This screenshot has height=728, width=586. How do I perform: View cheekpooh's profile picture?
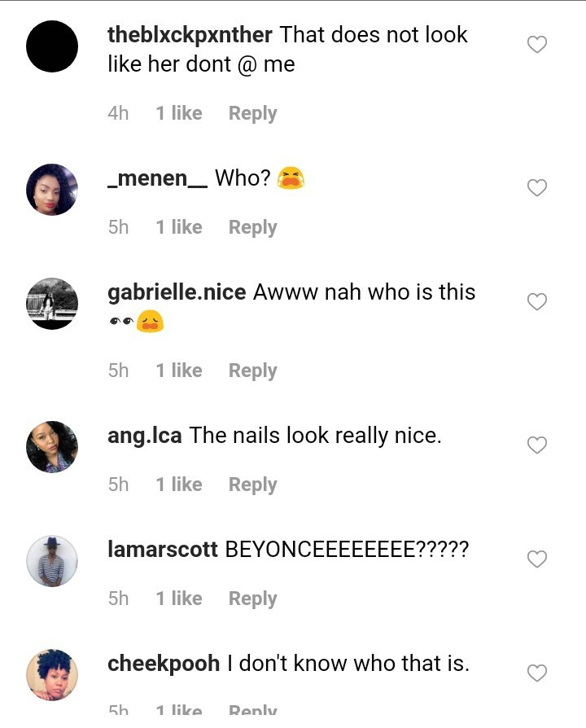click(52, 675)
